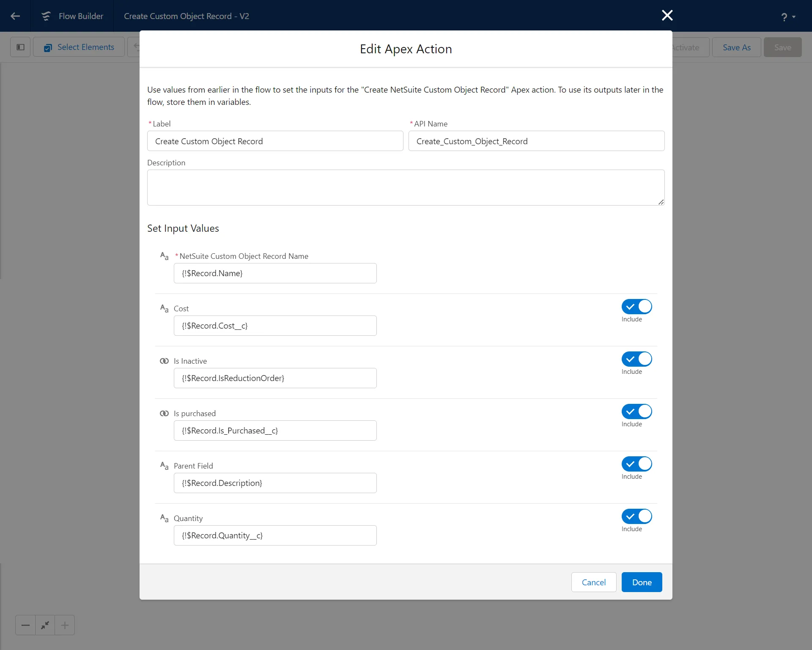Click the fit-to-view canvas icon
The width and height of the screenshot is (812, 650).
click(45, 625)
